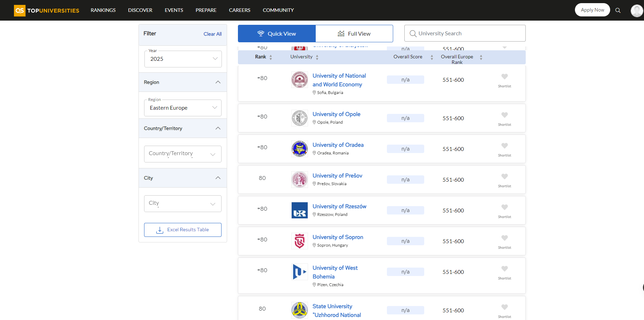Open the site search magnifier icon
644x320 pixels.
click(618, 10)
